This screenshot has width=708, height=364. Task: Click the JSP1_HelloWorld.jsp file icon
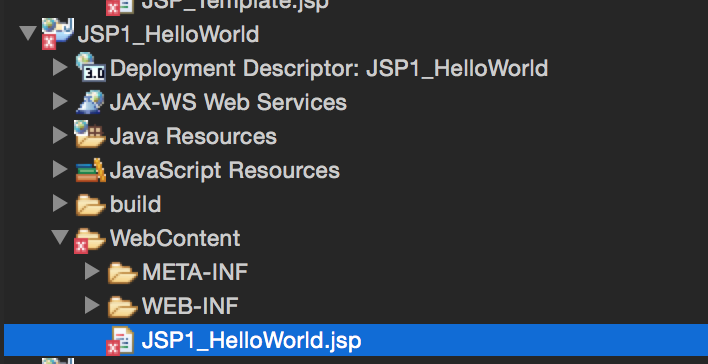click(x=120, y=341)
